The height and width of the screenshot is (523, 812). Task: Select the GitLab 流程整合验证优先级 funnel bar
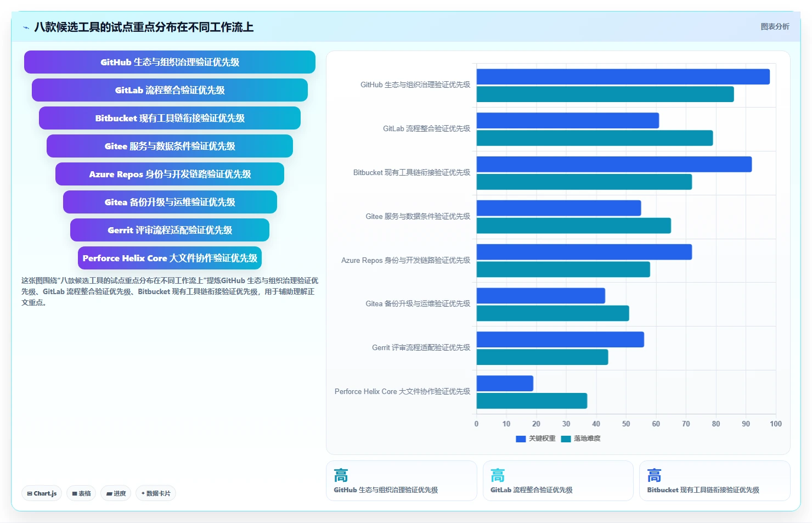coord(170,90)
